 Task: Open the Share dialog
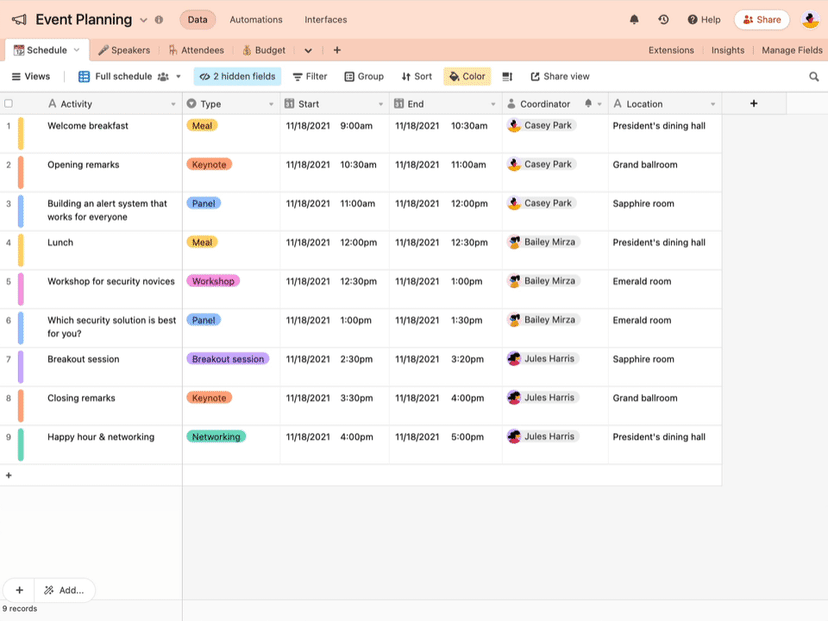point(761,19)
